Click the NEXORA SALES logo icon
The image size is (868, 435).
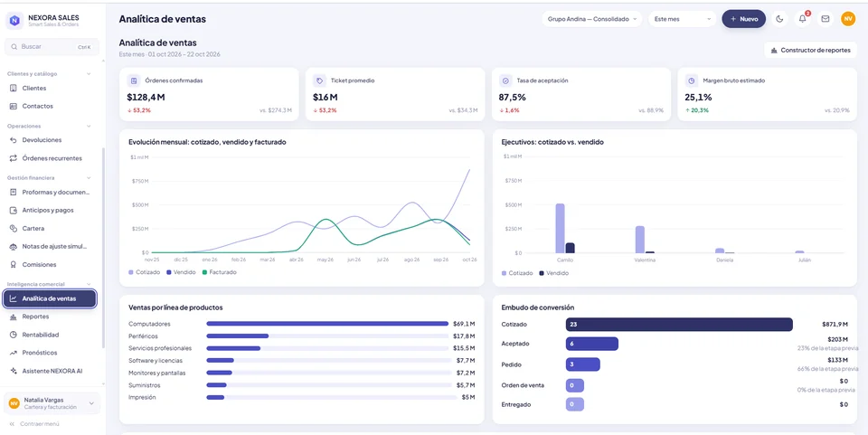click(x=14, y=21)
